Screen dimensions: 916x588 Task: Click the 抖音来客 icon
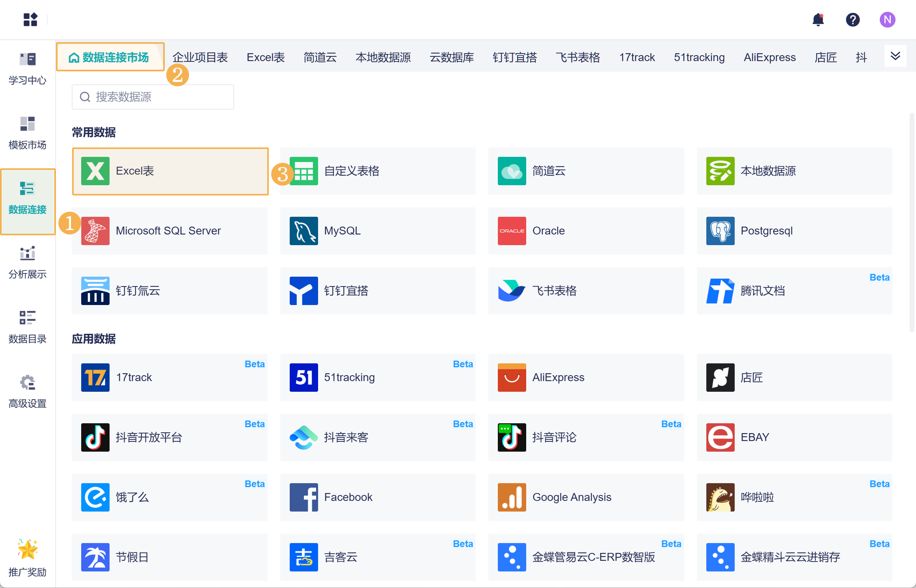click(304, 437)
